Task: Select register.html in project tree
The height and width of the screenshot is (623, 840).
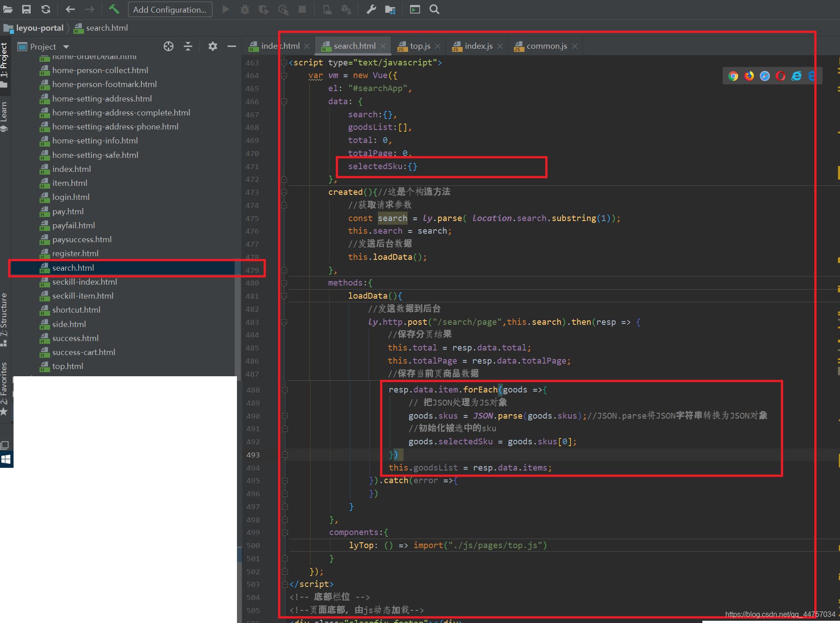Action: pos(75,254)
